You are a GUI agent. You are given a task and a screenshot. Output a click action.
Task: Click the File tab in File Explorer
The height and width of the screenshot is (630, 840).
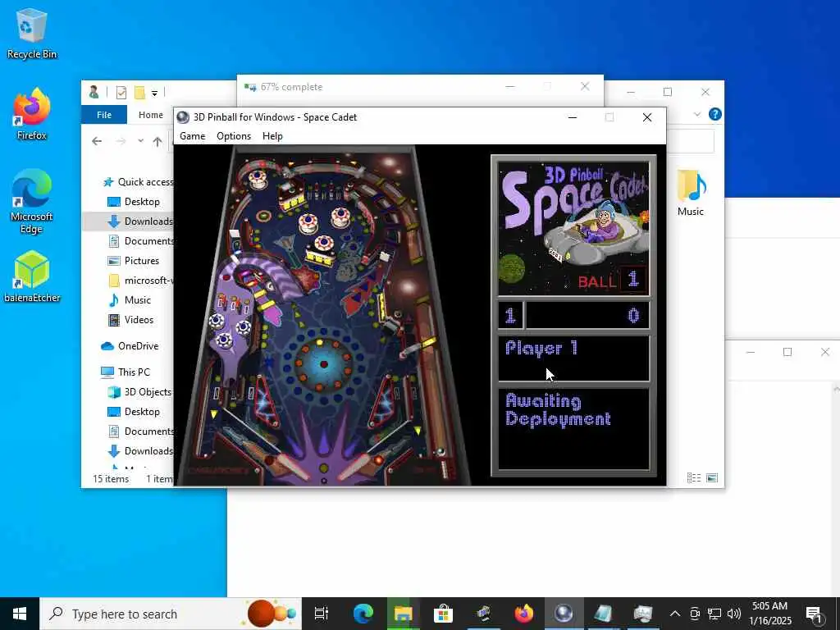tap(104, 115)
